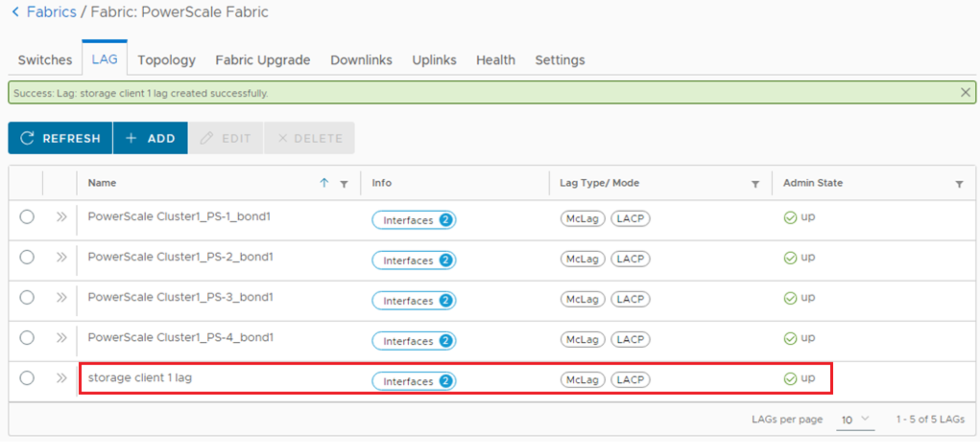Viewport: 980px width, 442px height.
Task: Expand PS-1_bond1 row details
Action: 61,217
